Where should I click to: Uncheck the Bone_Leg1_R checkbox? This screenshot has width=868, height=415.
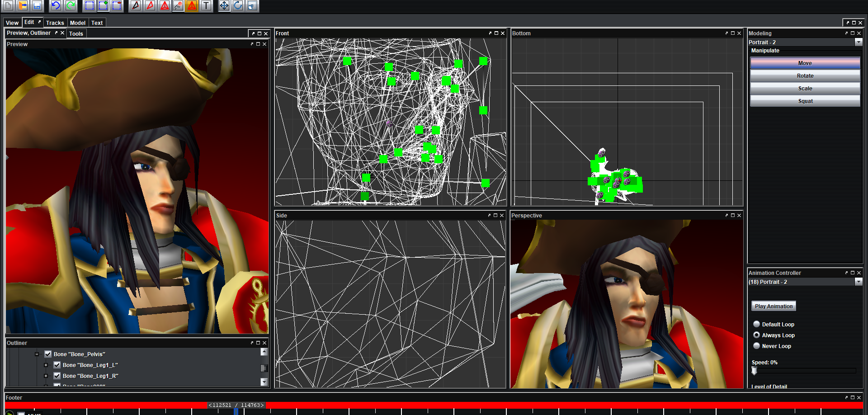[57, 376]
